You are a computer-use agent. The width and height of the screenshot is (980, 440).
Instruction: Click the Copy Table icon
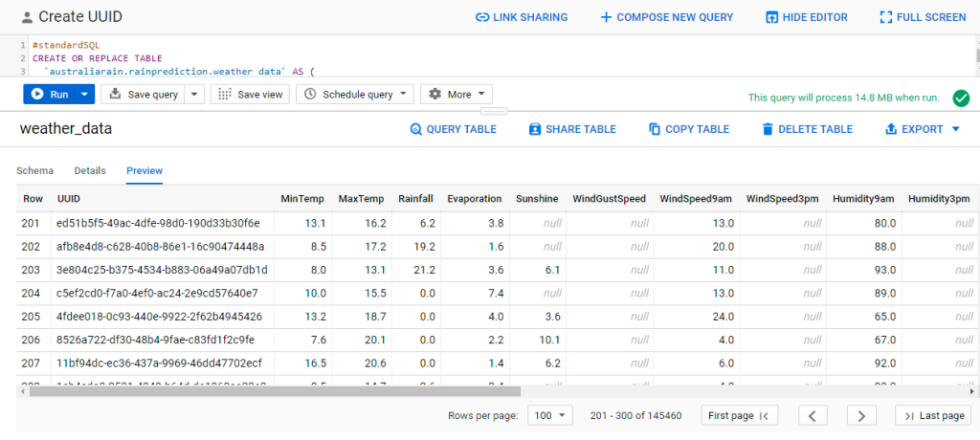[x=655, y=129]
